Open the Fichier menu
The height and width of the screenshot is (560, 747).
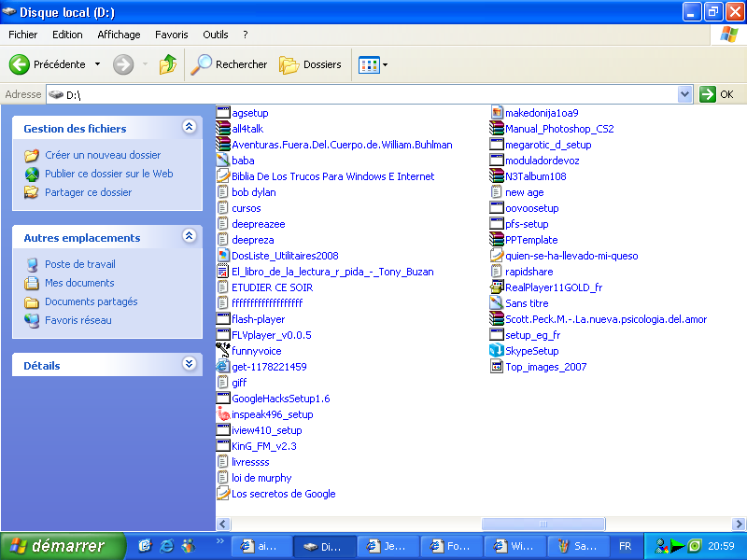[22, 35]
